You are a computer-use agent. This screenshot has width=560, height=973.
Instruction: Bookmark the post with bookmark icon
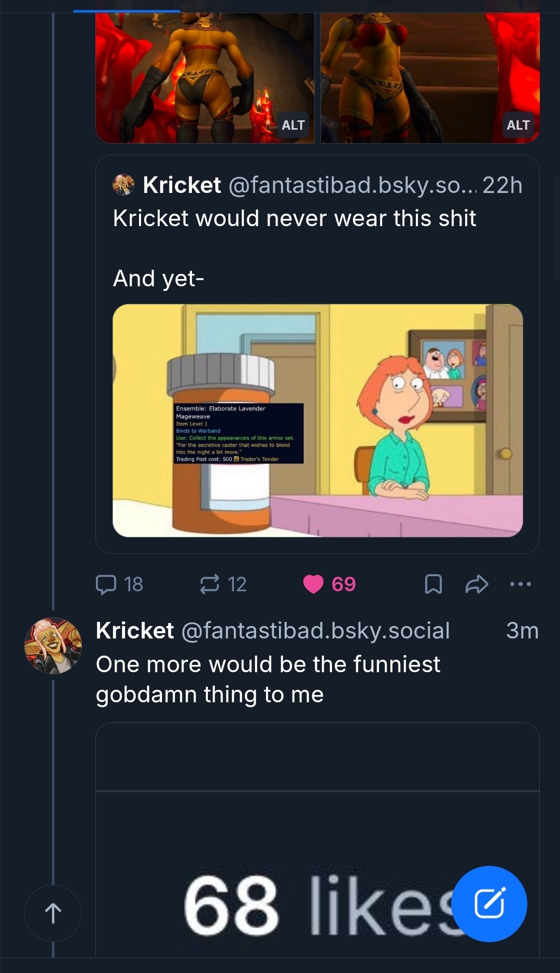coord(433,584)
